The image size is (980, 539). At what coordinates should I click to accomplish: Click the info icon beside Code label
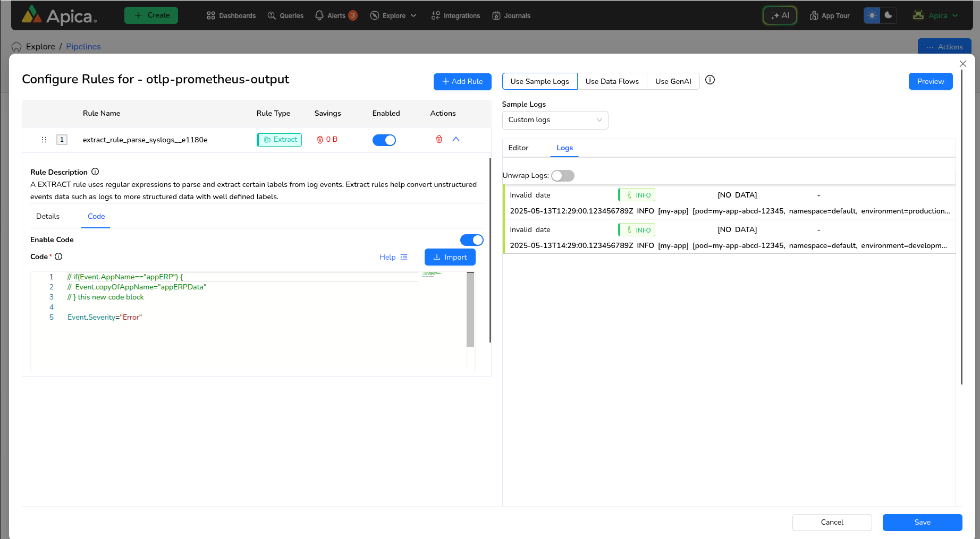click(x=58, y=256)
